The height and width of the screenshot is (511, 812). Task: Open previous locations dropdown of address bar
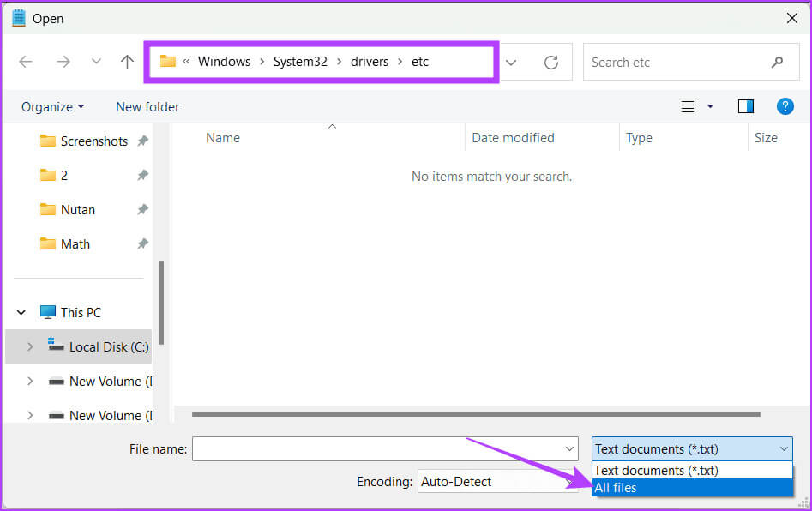pyautogui.click(x=511, y=63)
